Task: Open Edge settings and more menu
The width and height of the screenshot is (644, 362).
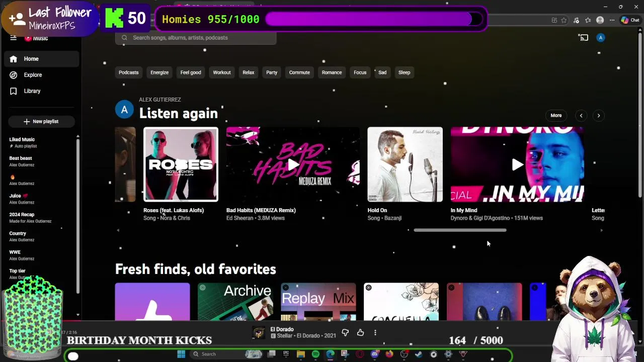Action: click(x=612, y=20)
